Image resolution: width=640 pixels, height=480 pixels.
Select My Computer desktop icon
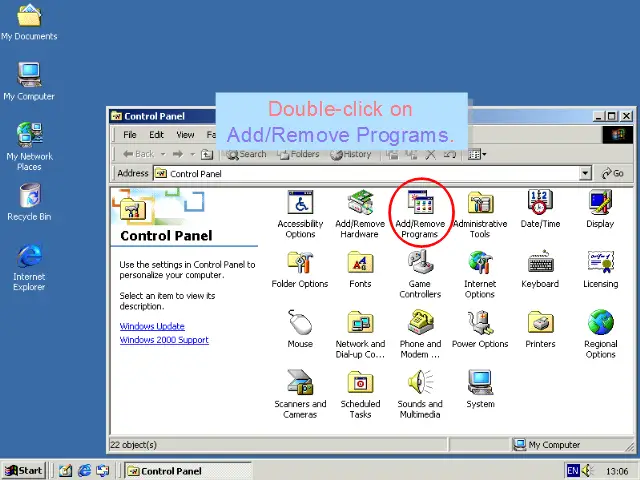[29, 81]
